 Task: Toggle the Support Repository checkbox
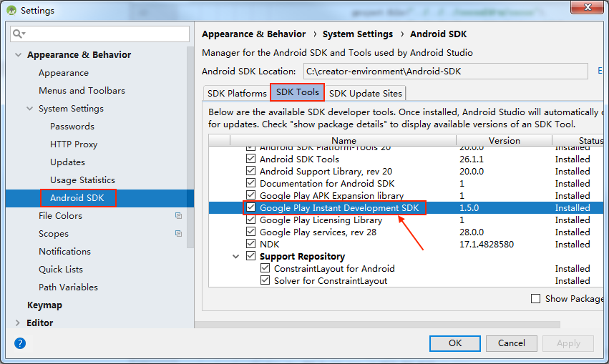(x=251, y=256)
